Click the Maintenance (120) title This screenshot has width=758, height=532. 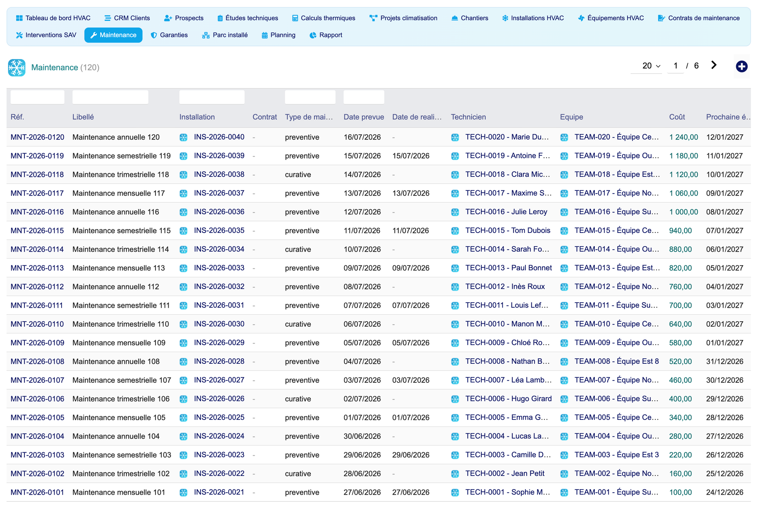click(65, 68)
